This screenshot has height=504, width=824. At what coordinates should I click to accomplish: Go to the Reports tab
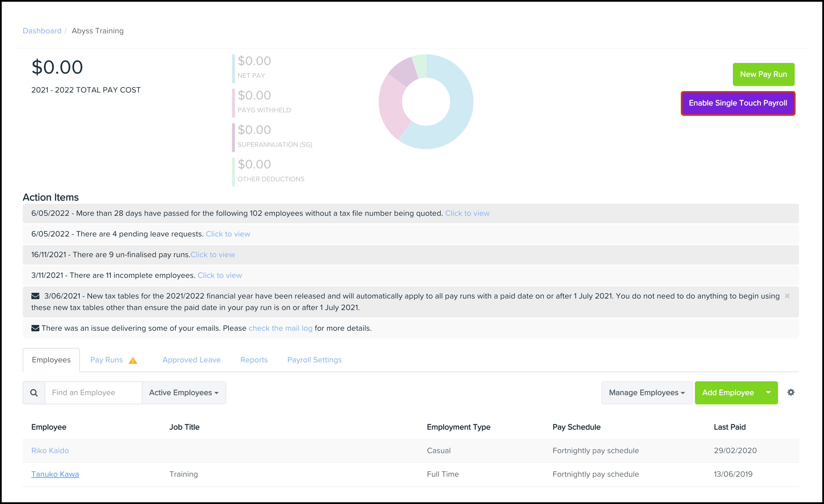(254, 360)
